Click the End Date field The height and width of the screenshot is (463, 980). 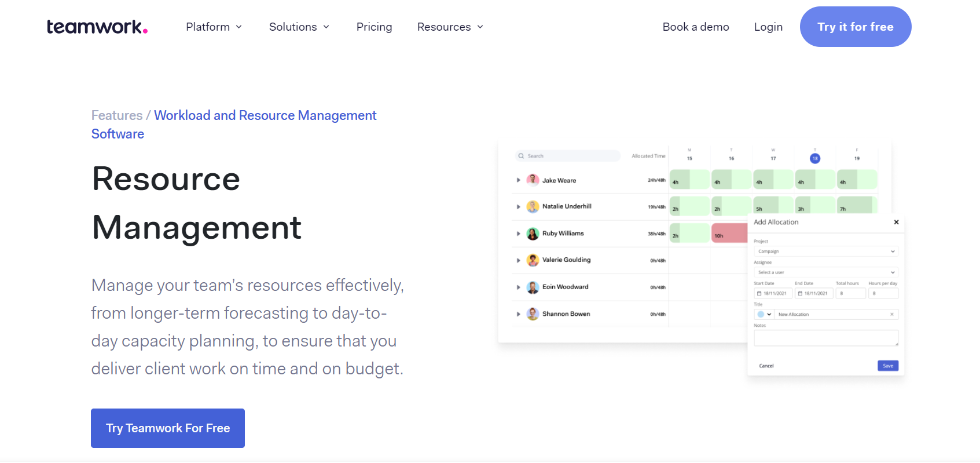pos(814,293)
